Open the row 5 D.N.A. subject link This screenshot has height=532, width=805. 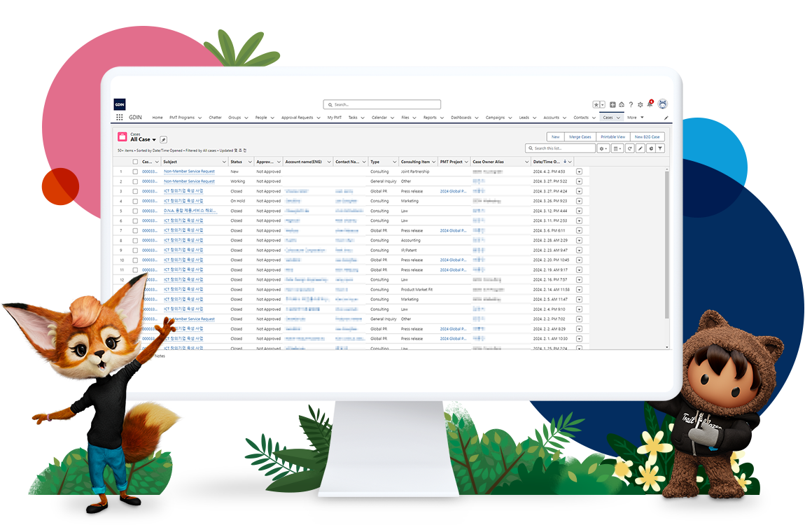tap(189, 211)
